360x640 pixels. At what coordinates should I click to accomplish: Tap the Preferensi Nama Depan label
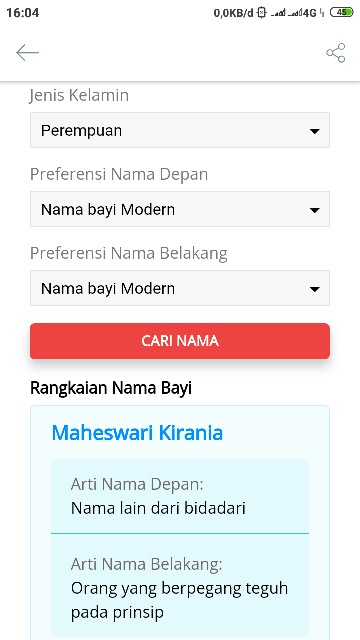coord(119,174)
